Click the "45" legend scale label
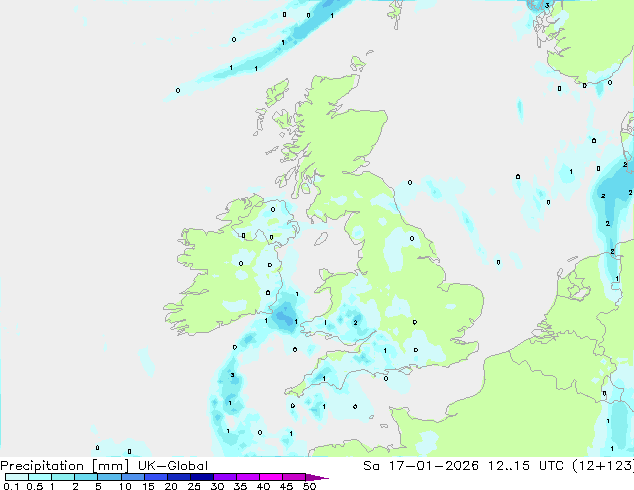Viewport: 634px width, 490px height. [286, 486]
